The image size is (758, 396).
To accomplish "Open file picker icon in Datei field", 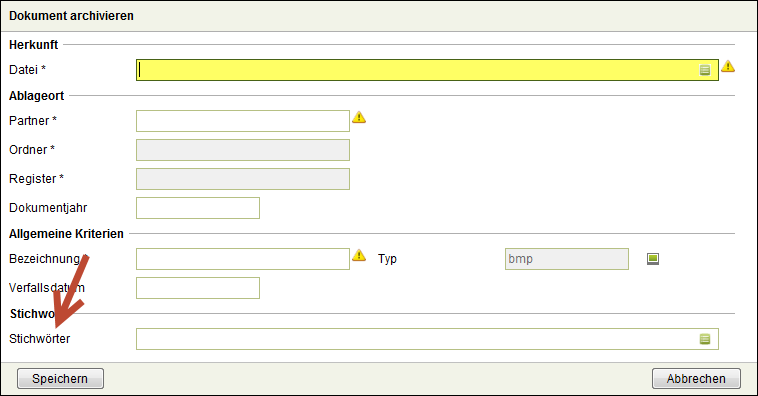I will pos(704,70).
